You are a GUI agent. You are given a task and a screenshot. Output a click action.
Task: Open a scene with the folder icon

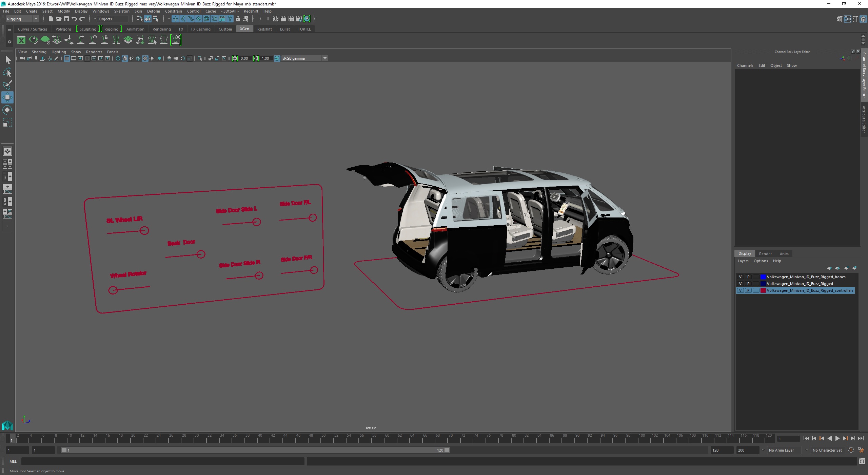tap(59, 19)
